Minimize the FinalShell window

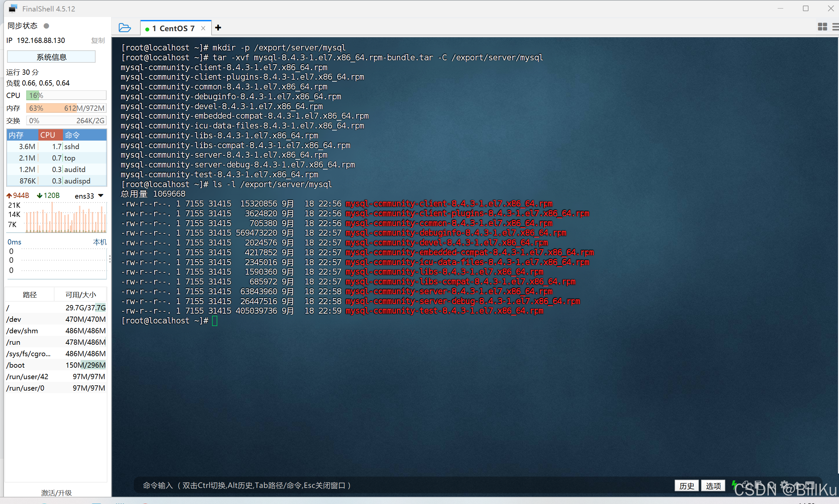point(781,9)
